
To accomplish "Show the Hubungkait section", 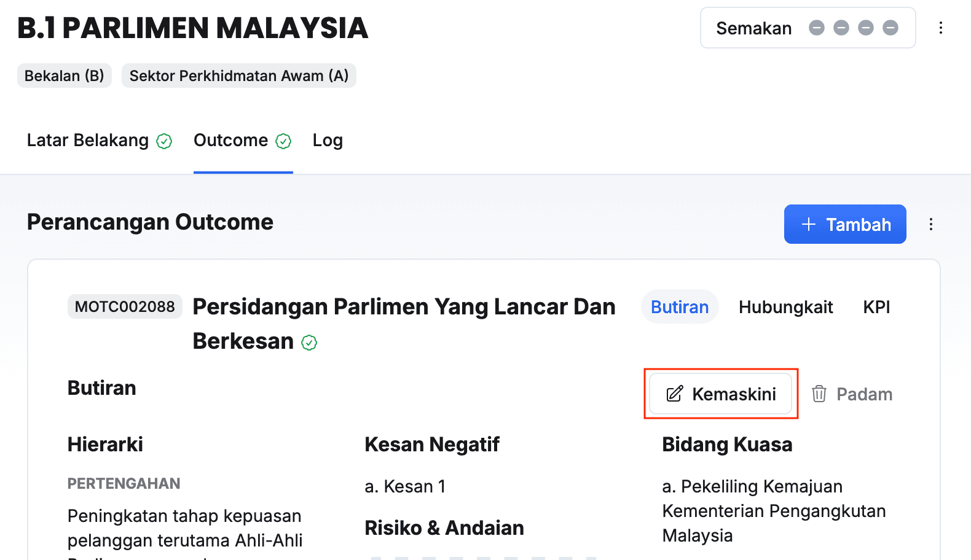I will (x=785, y=307).
